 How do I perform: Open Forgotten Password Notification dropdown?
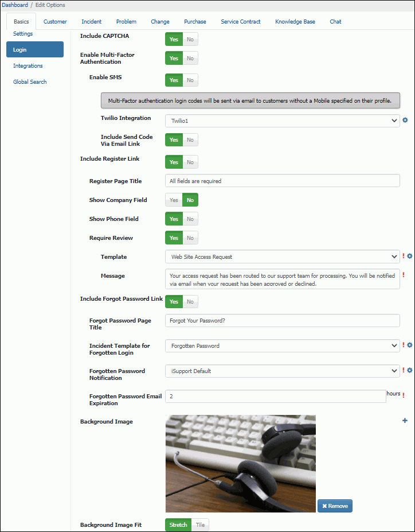pos(283,371)
